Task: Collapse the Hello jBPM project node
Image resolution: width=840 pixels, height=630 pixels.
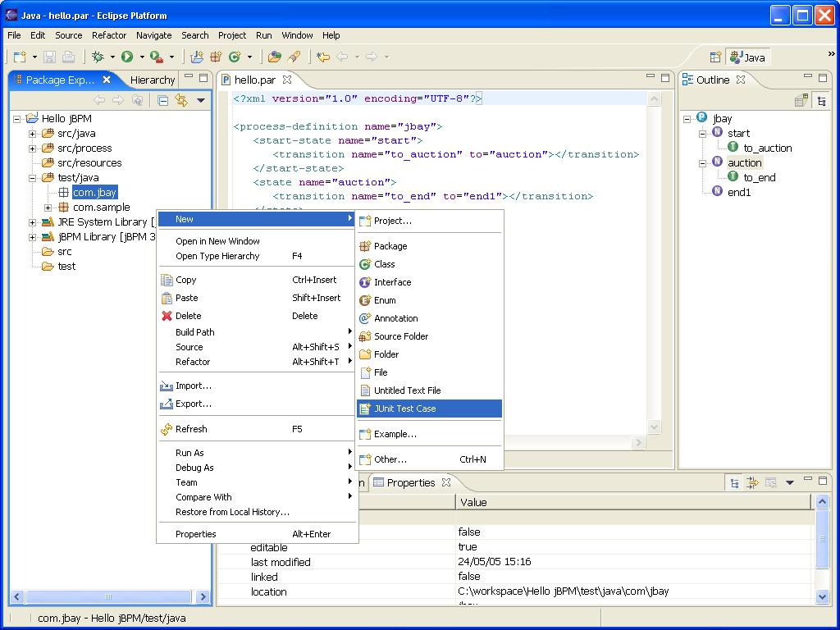Action: (17, 119)
